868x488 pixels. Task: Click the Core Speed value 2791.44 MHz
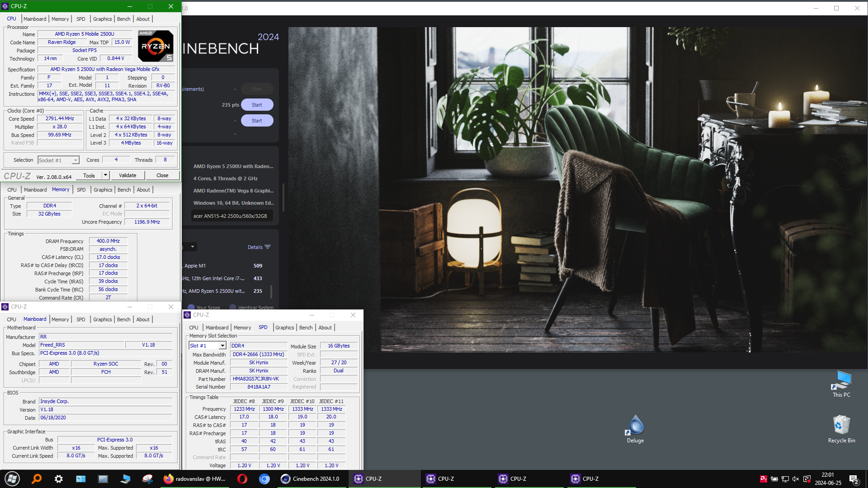60,118
